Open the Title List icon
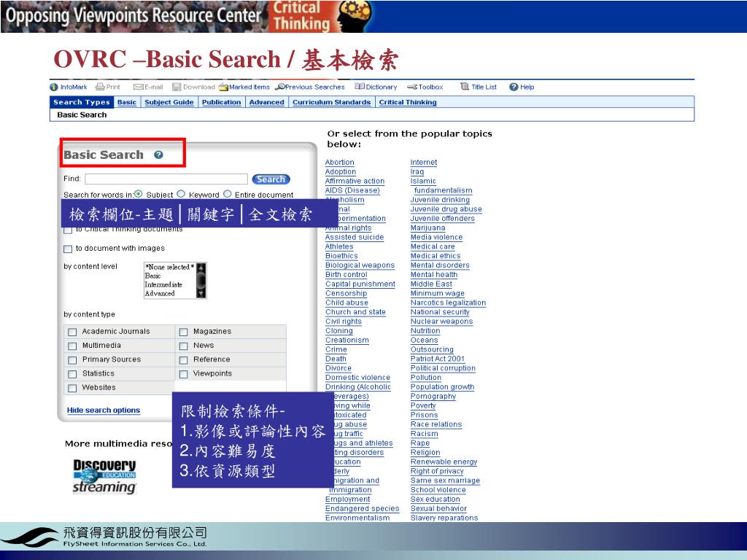The width and height of the screenshot is (747, 560). pos(465,87)
